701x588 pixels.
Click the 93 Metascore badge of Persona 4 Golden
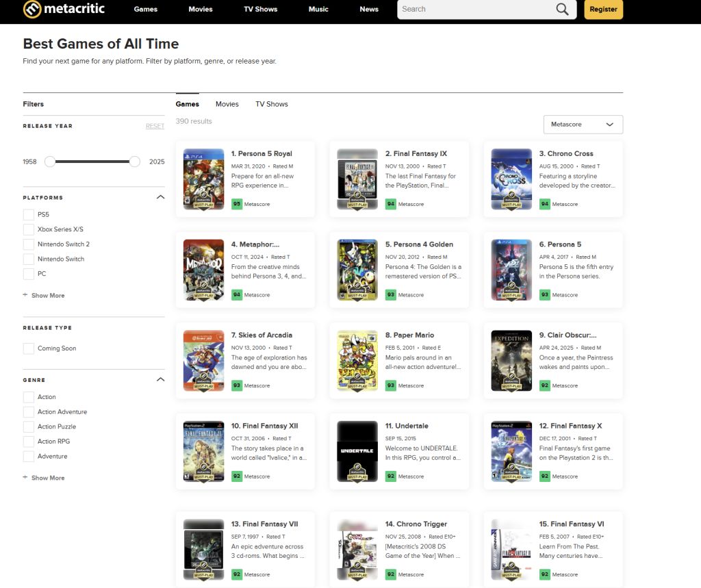pos(391,294)
